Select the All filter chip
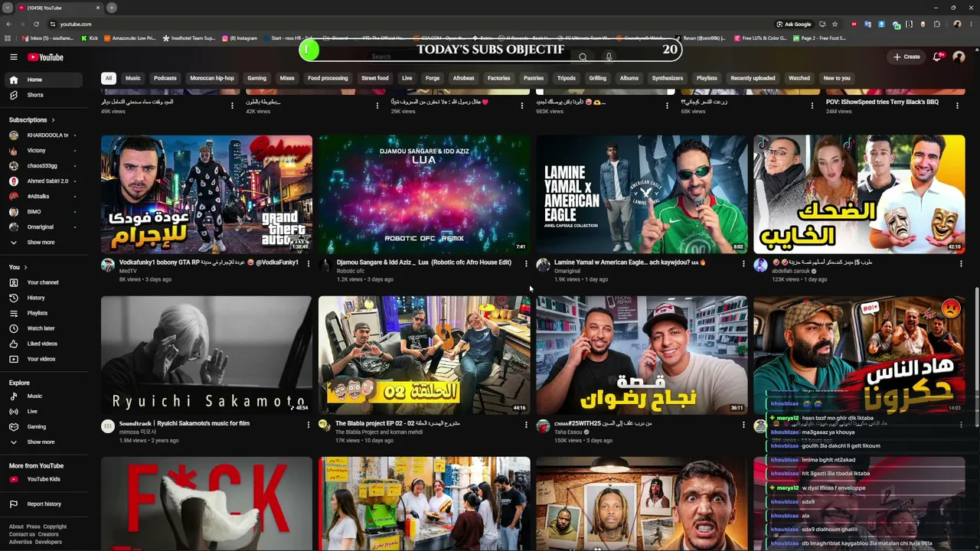 coord(109,78)
